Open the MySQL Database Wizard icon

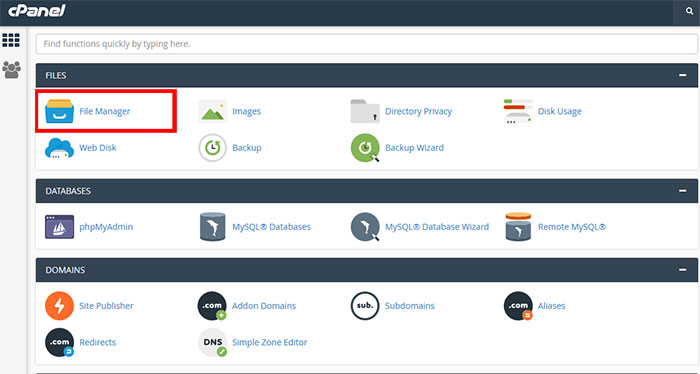tap(365, 227)
